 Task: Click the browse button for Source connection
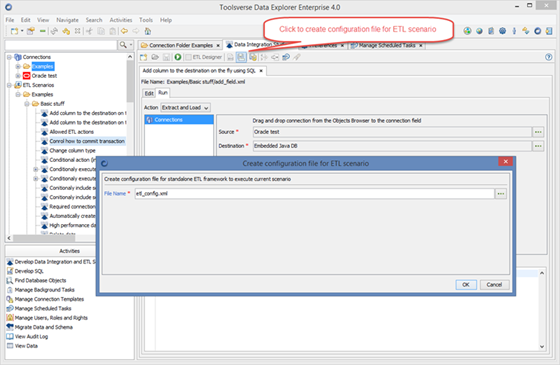click(x=538, y=132)
